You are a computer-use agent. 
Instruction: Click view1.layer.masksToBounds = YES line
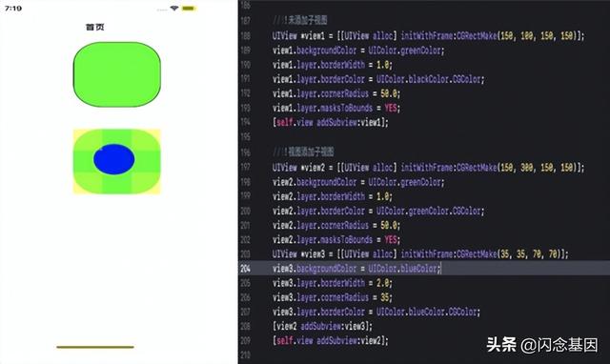[x=336, y=108]
